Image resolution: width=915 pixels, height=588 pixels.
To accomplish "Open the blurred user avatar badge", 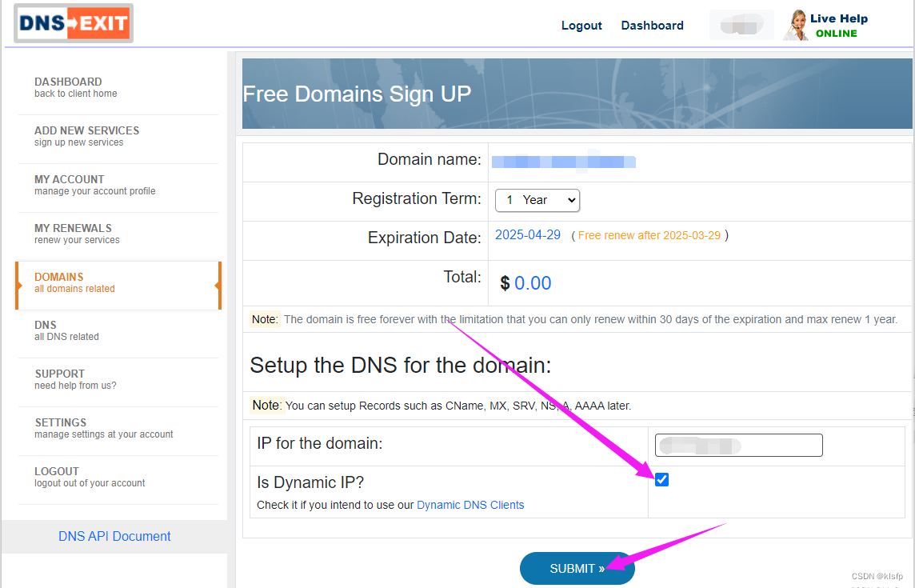I will pyautogui.click(x=741, y=25).
